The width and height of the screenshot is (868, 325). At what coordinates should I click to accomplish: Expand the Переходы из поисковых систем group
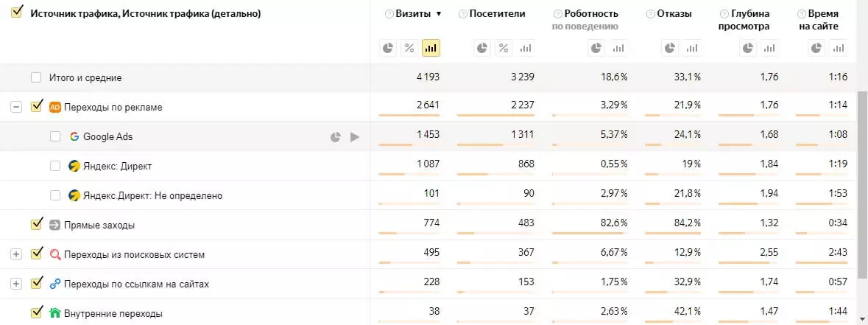pos(16,254)
